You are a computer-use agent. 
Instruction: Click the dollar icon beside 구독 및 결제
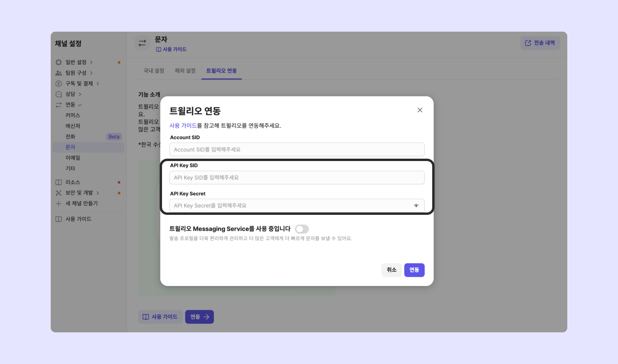[x=59, y=83]
